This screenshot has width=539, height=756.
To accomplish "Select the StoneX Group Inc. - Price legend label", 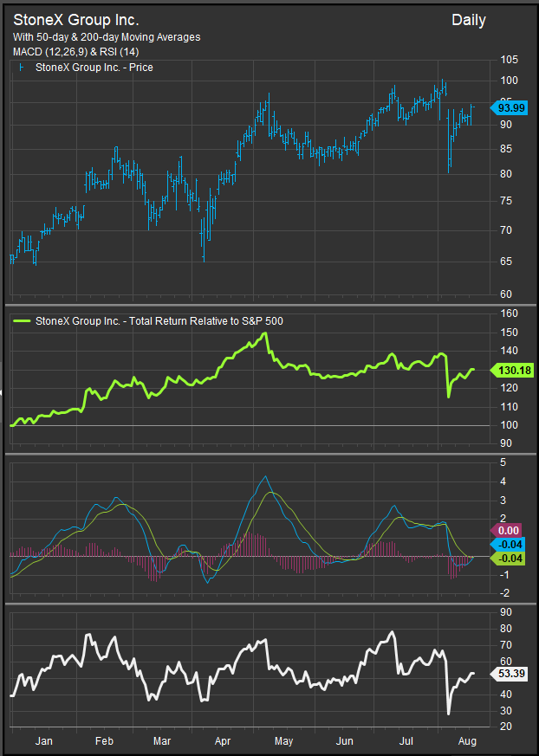I will 94,67.
